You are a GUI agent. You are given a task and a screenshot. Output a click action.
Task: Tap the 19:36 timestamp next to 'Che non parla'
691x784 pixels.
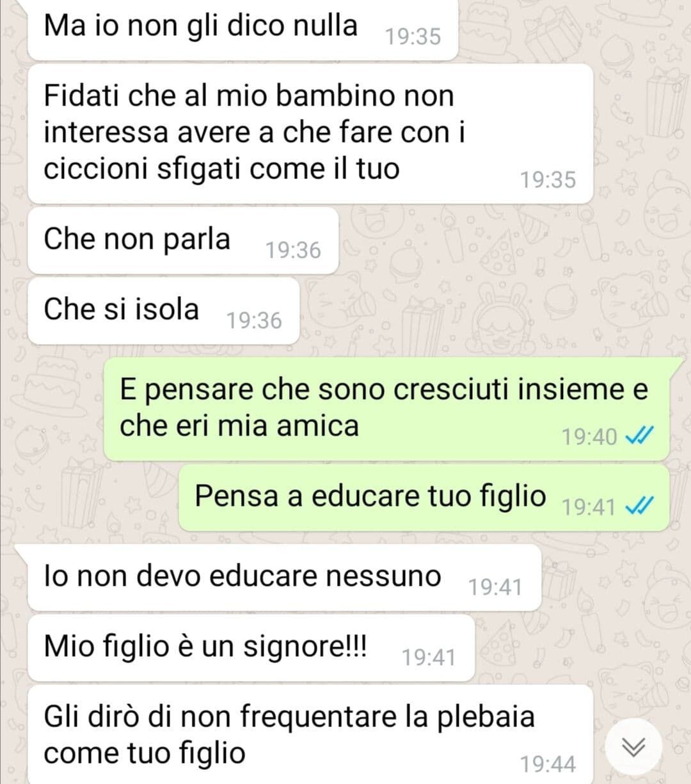(293, 250)
